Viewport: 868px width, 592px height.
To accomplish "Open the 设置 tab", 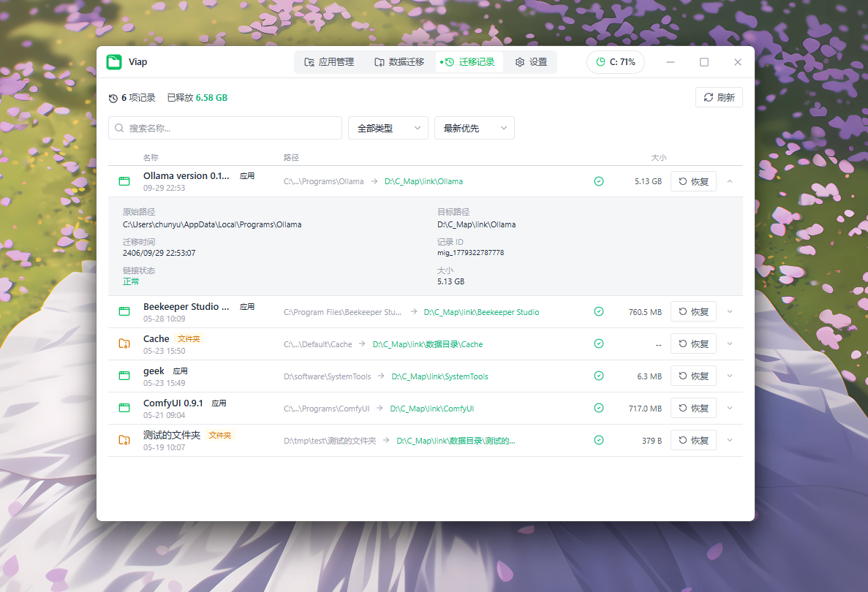I will 531,62.
